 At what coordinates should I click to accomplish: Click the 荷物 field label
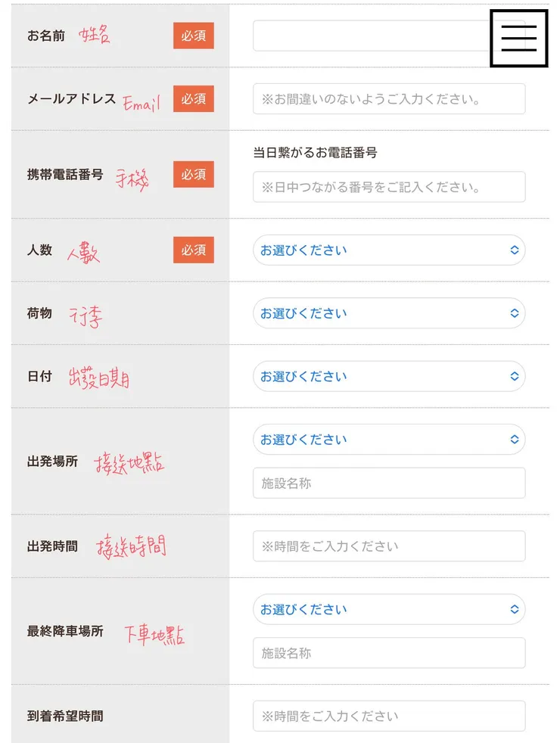(x=39, y=313)
